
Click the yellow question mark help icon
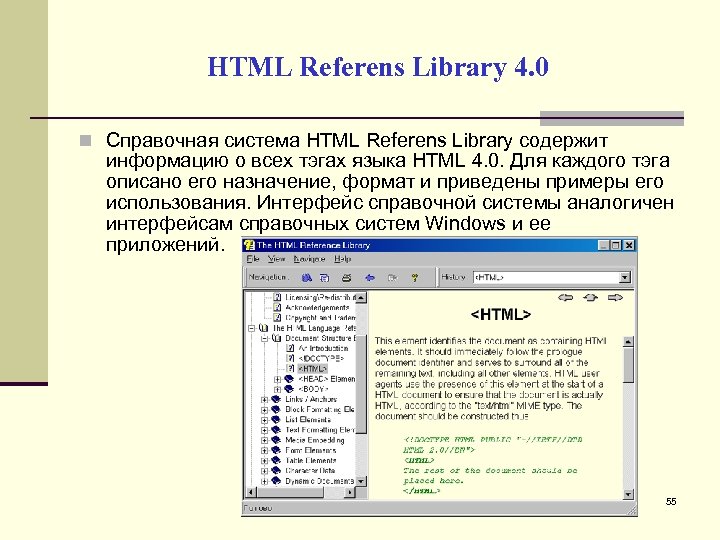tap(415, 277)
